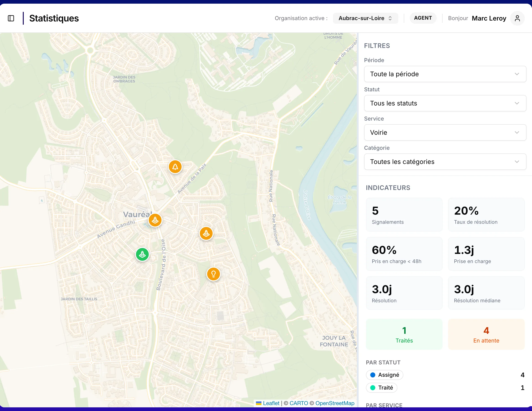Image resolution: width=532 pixels, height=411 pixels.
Task: Open the Aubrac-sur-Loire organisation selector
Action: 365,18
